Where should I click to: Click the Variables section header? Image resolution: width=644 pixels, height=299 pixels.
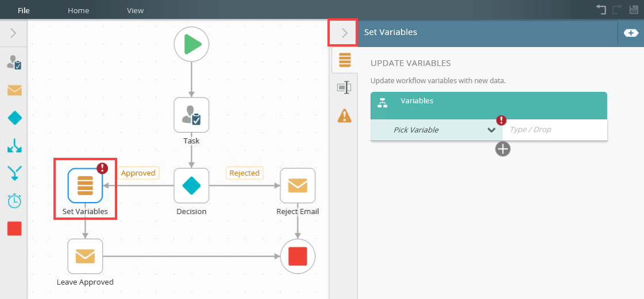click(489, 106)
